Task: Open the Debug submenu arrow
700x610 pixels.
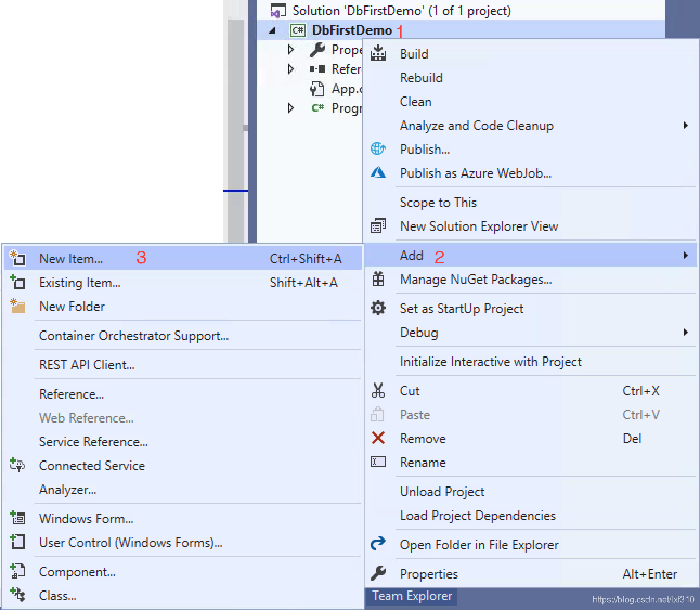Action: point(686,332)
